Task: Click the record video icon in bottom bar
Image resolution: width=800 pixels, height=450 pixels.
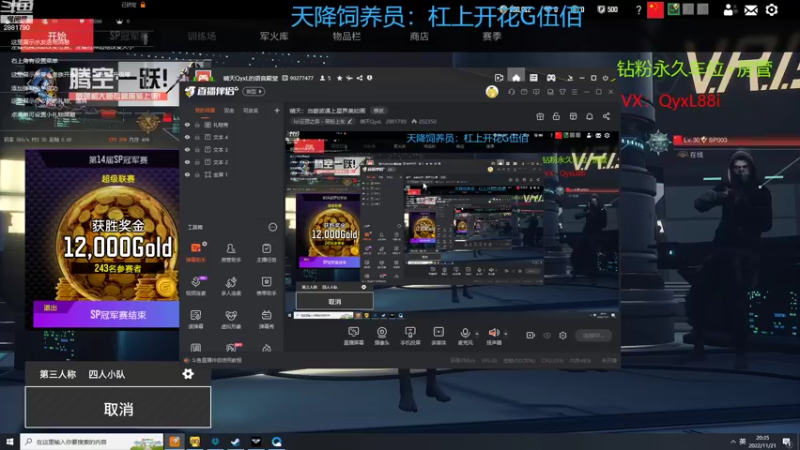Action: 531,335
